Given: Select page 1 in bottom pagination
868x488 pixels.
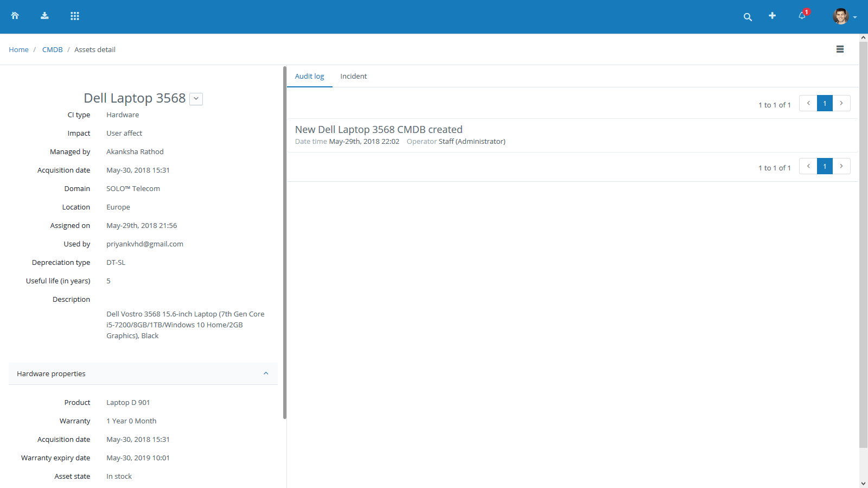Looking at the screenshot, I should (x=825, y=166).
